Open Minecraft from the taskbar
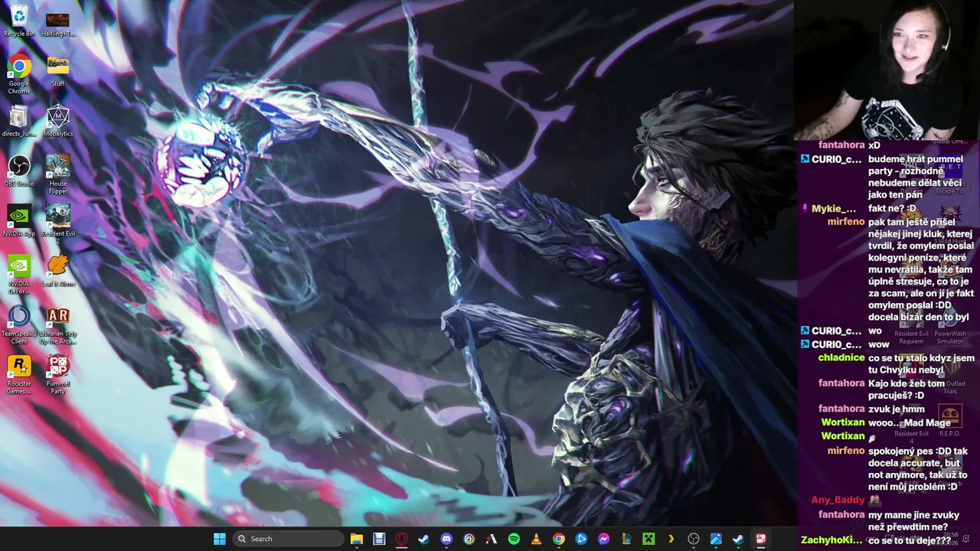The width and height of the screenshot is (980, 551). point(648,539)
